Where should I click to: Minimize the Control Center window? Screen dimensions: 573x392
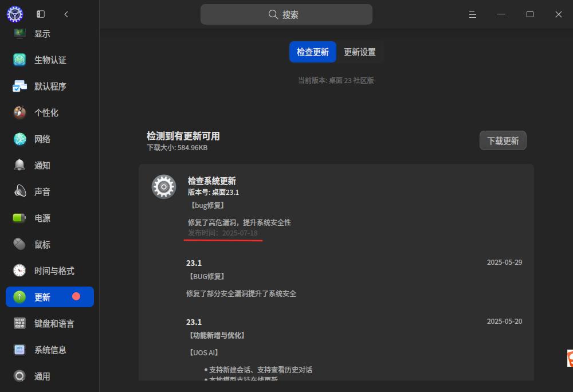coord(501,14)
